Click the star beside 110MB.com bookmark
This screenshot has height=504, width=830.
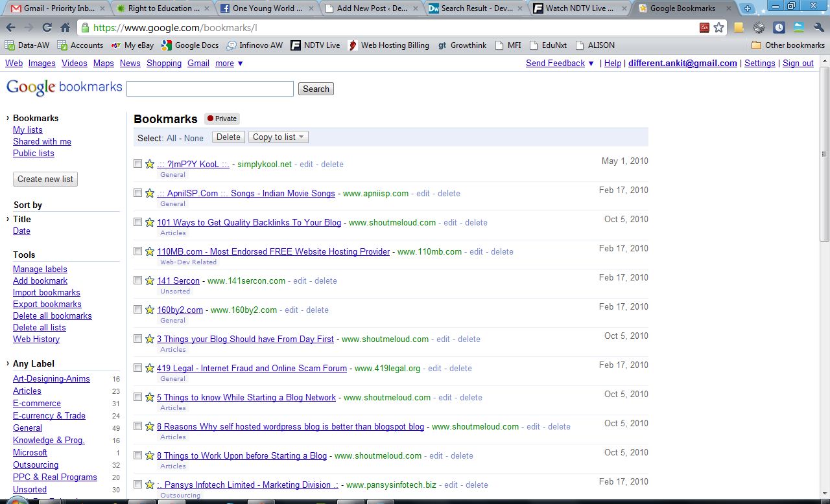[150, 251]
